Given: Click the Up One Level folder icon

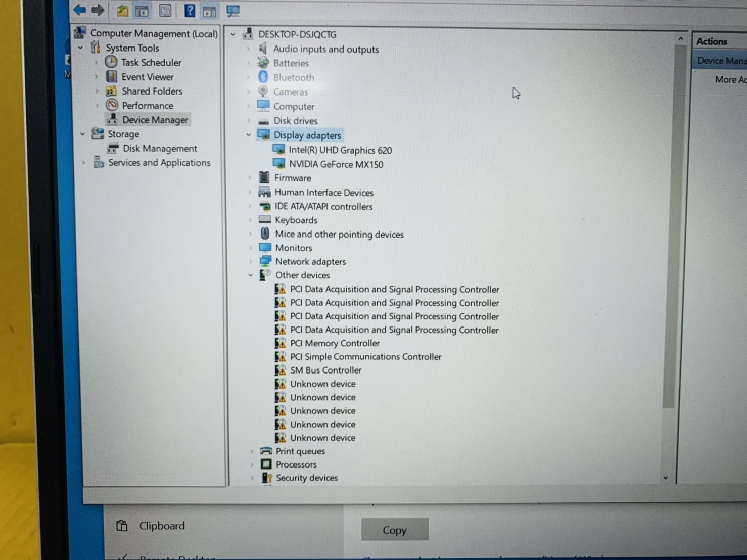Looking at the screenshot, I should (x=122, y=11).
